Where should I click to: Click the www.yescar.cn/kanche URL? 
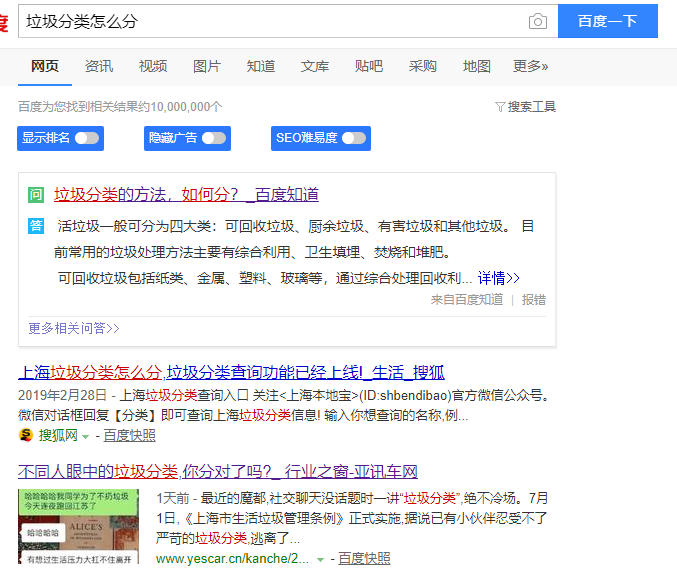(232, 559)
